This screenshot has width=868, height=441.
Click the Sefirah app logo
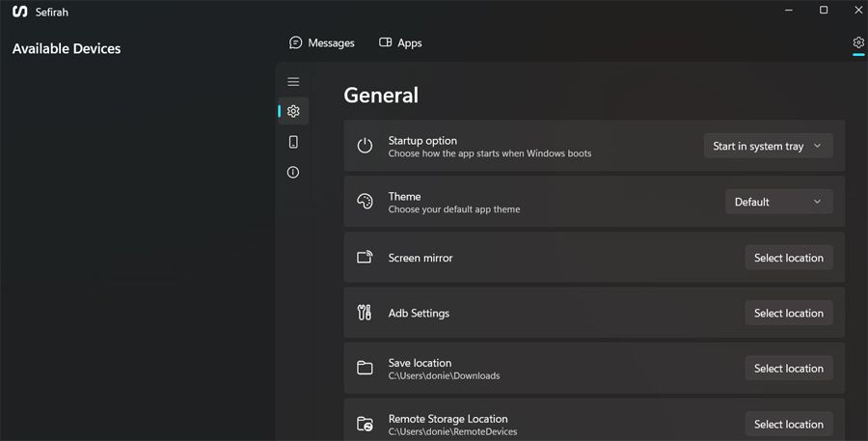coord(19,12)
